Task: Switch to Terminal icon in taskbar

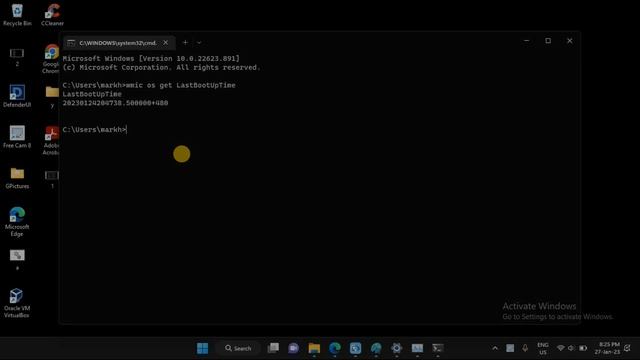Action: coord(438,348)
